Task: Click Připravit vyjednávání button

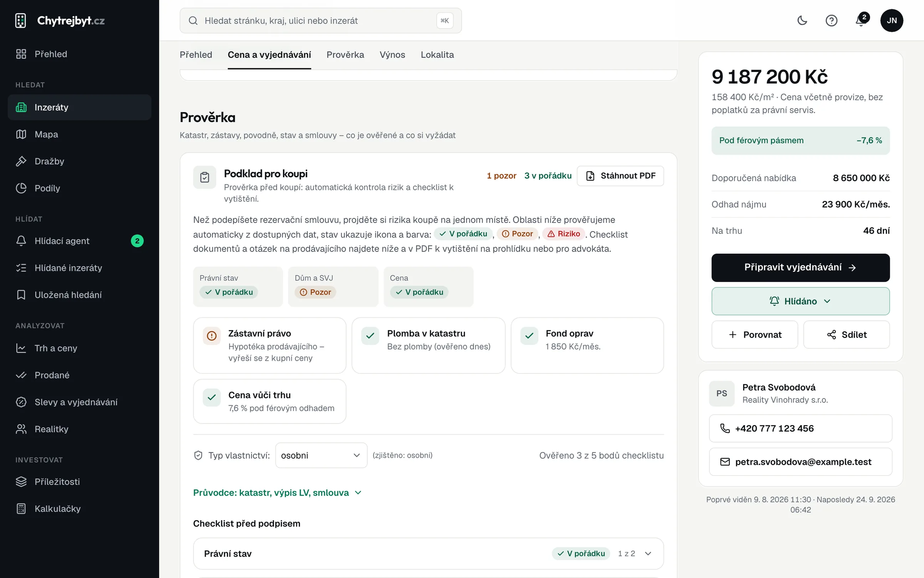Action: click(800, 268)
